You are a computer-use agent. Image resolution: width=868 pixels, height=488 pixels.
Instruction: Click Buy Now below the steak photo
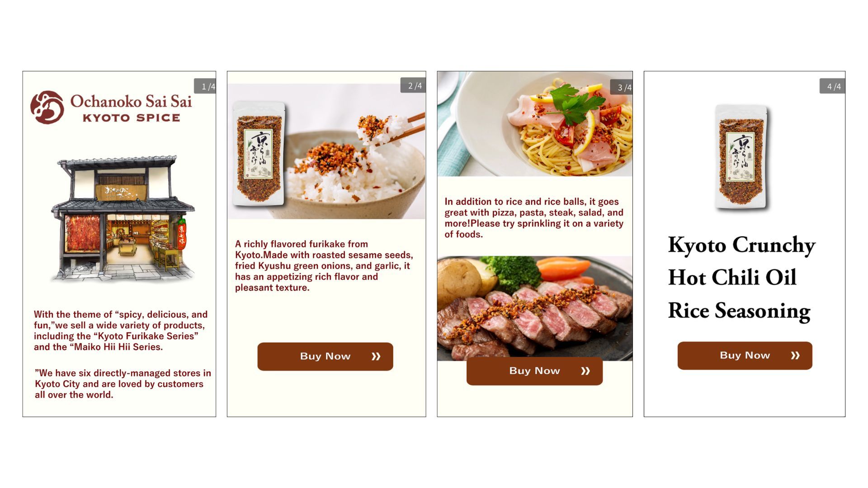534,371
